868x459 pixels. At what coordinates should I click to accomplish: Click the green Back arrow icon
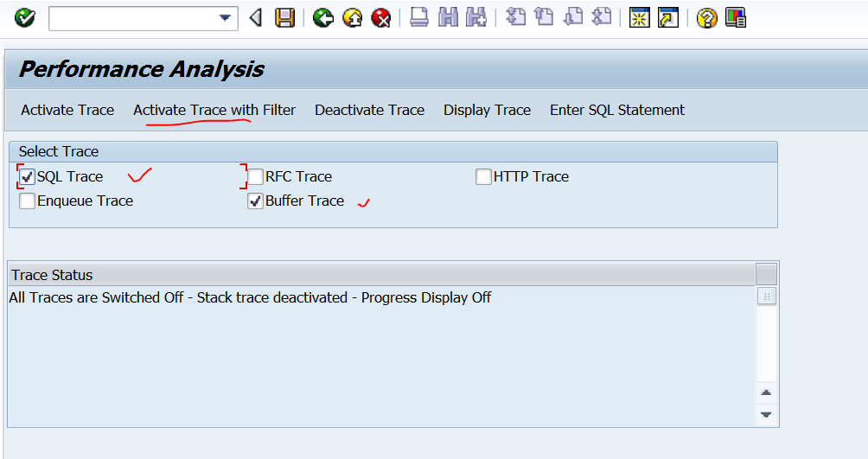pos(322,18)
